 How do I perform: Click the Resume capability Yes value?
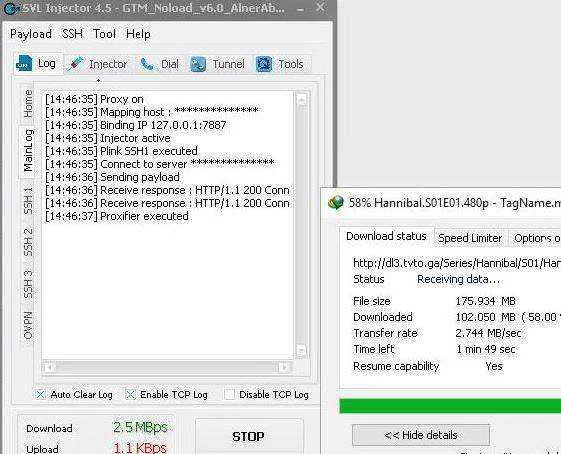point(494,366)
